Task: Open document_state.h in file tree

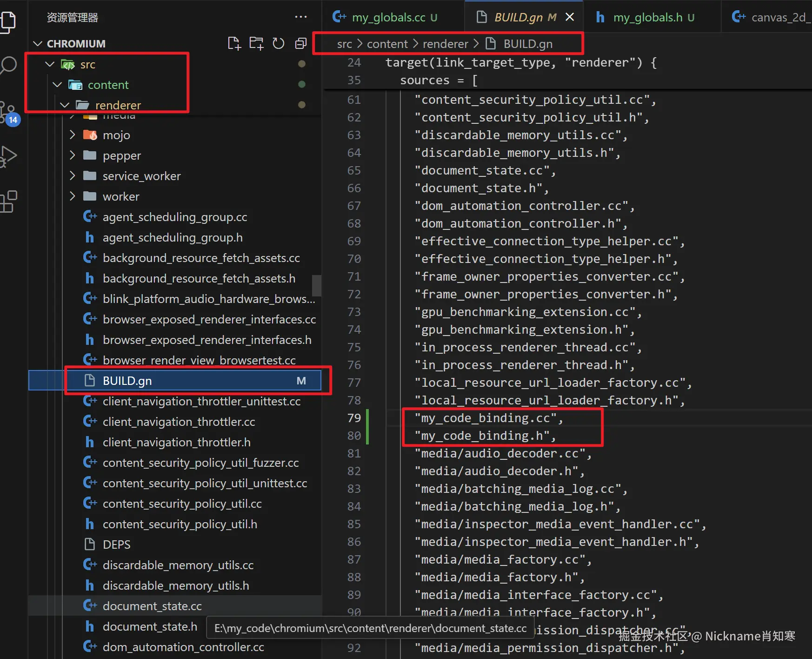Action: point(150,626)
